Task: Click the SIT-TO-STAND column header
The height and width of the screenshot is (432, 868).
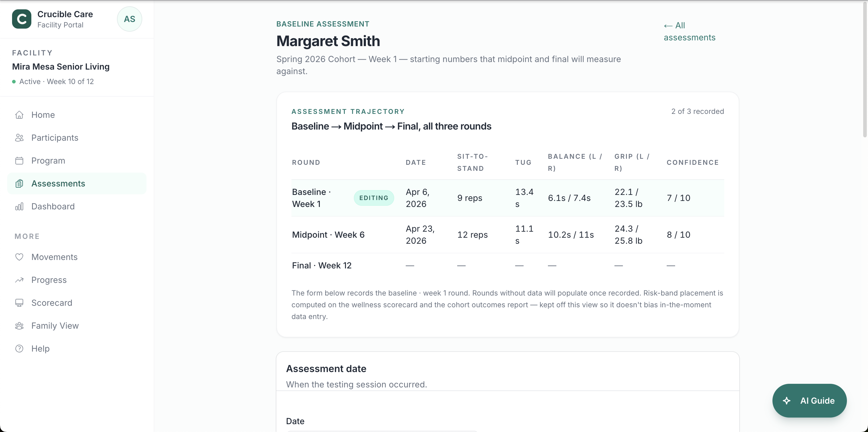Action: coord(472,163)
